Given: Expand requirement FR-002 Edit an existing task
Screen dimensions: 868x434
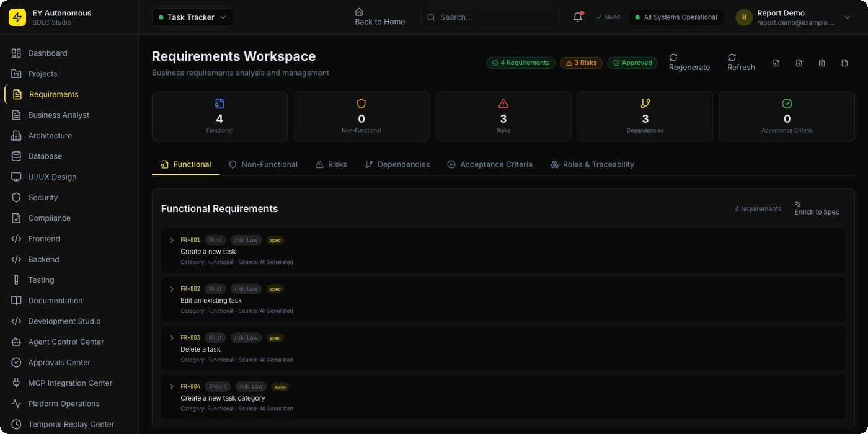Looking at the screenshot, I should 172,289.
